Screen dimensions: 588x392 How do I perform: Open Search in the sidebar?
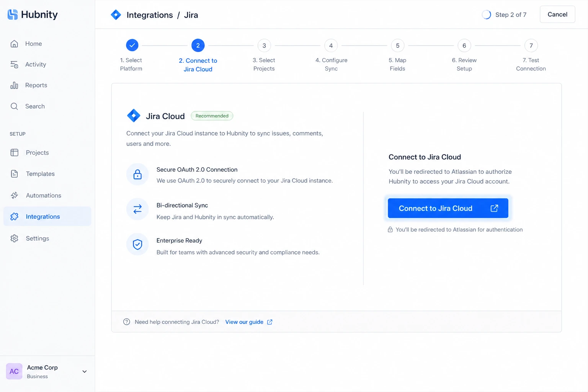(47, 106)
